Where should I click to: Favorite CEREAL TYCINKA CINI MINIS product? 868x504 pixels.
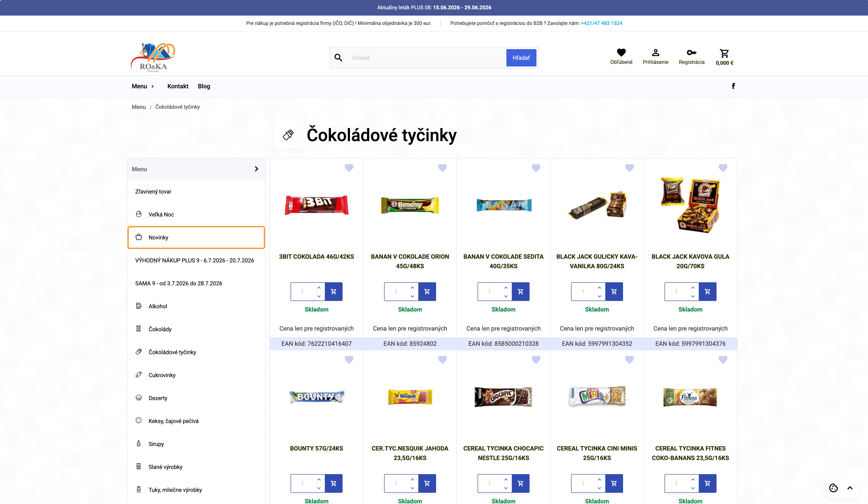(x=629, y=360)
